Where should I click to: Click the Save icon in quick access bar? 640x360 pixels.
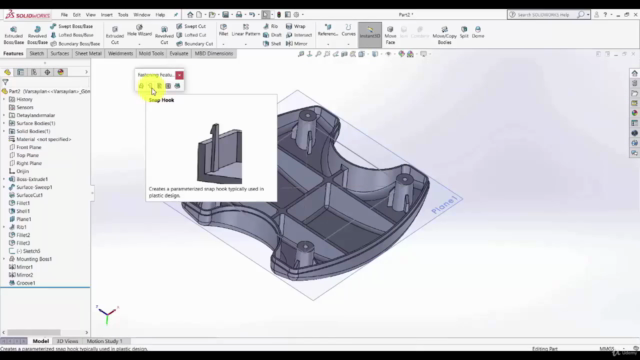click(225, 15)
